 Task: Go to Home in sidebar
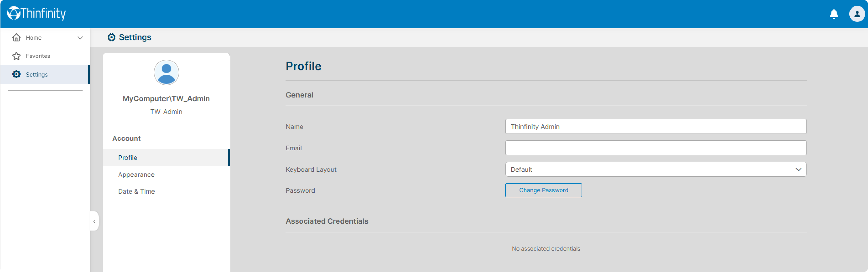click(x=45, y=37)
